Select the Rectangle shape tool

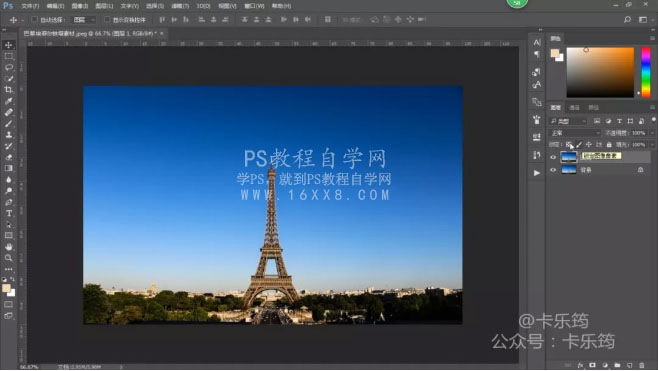tap(8, 235)
